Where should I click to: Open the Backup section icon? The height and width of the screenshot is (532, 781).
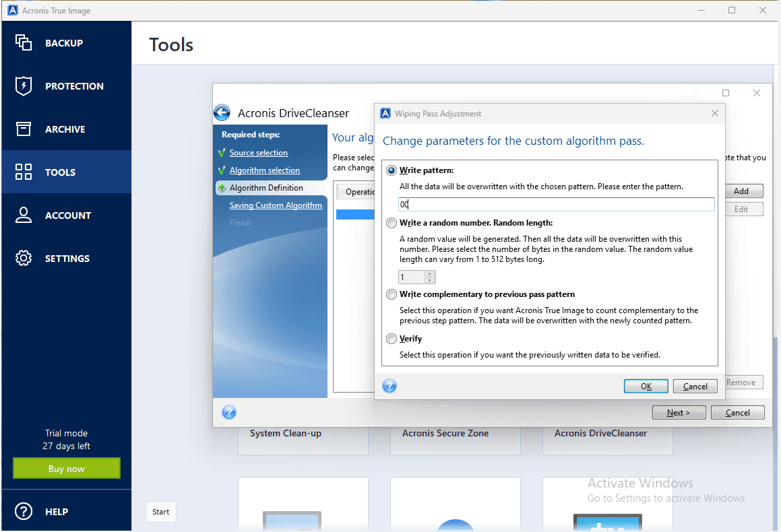(x=24, y=42)
